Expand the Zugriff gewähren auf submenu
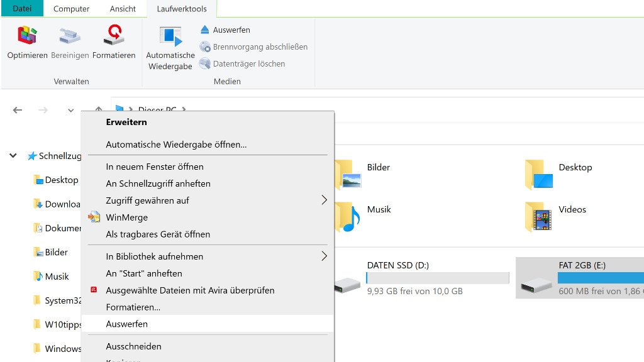 [324, 199]
